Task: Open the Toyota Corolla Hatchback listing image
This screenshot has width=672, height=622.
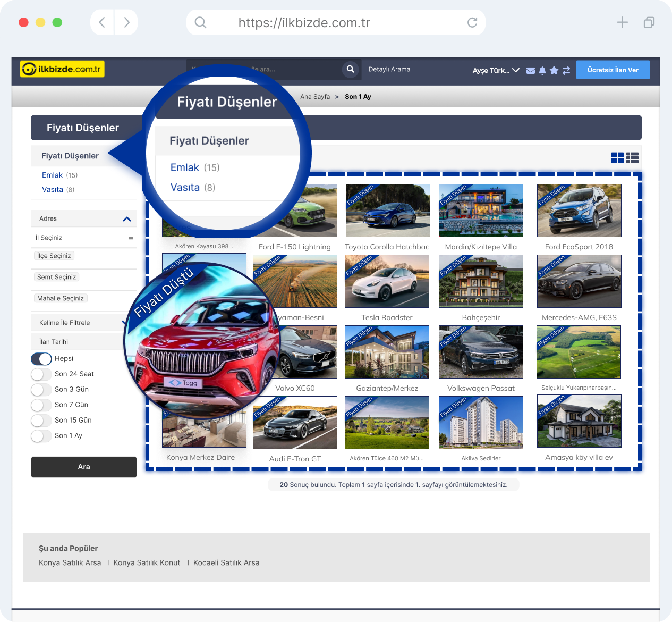Action: pos(388,211)
